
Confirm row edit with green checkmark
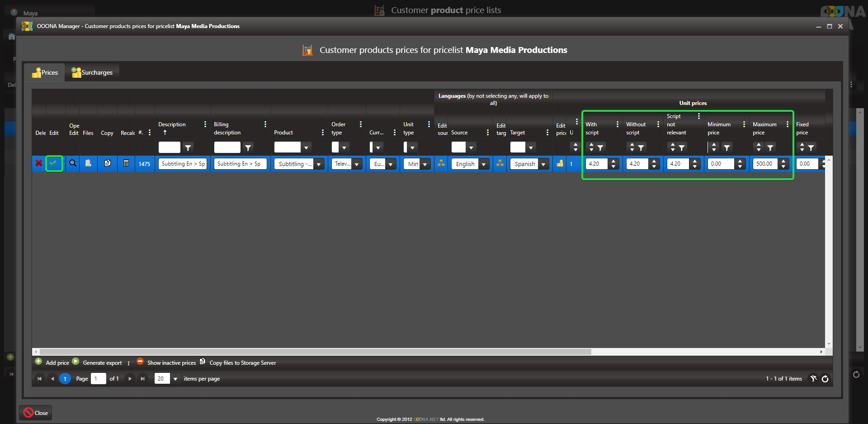(54, 163)
